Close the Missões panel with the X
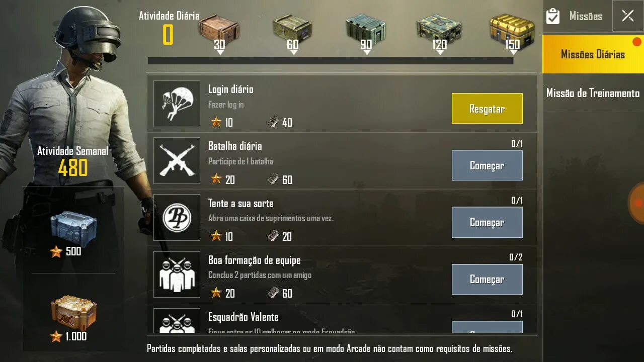The width and height of the screenshot is (644, 362). click(x=627, y=16)
